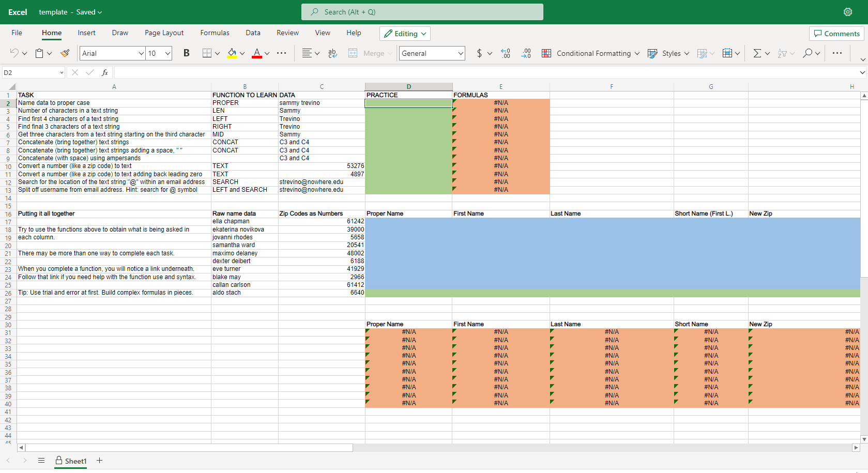868x473 pixels.
Task: Click cell with 'strevino@nowhere.edu' in row 12
Action: [x=322, y=182]
